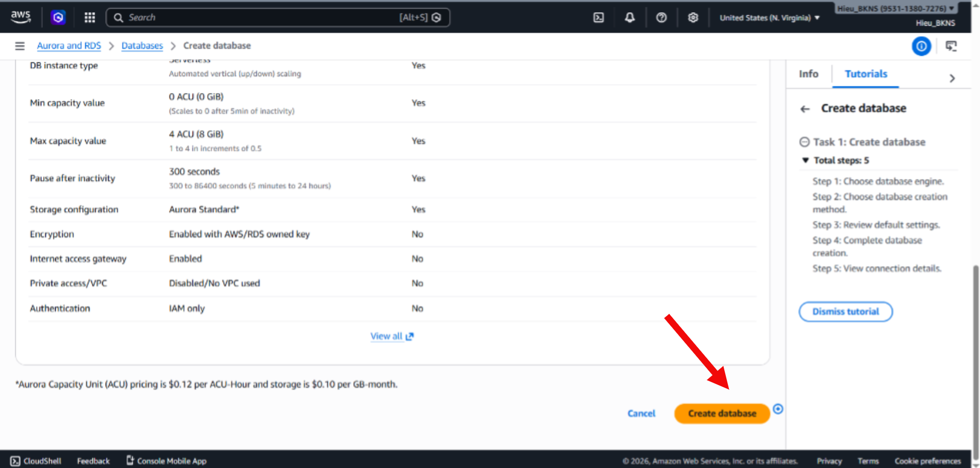980x468 pixels.
Task: Open Feedback in the footer
Action: (93, 461)
